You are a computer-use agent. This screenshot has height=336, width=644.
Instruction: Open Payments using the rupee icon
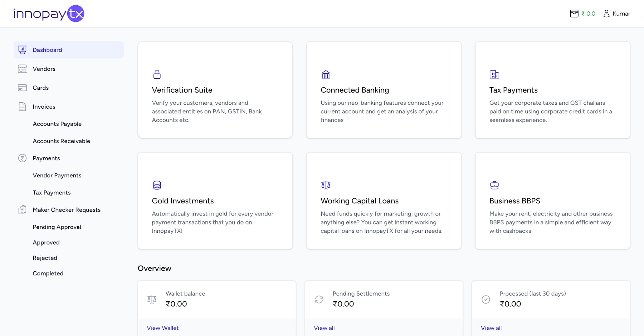tap(22, 158)
